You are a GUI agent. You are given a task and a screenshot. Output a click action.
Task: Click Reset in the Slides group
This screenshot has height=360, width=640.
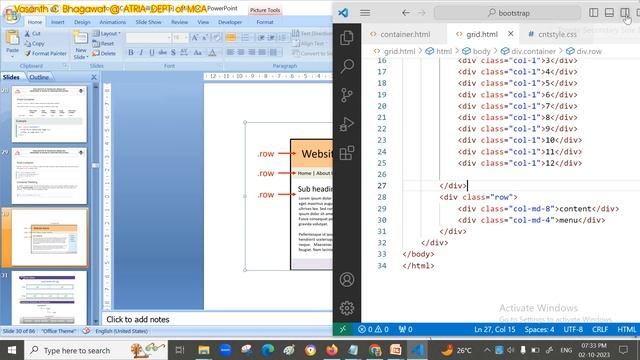(103, 43)
